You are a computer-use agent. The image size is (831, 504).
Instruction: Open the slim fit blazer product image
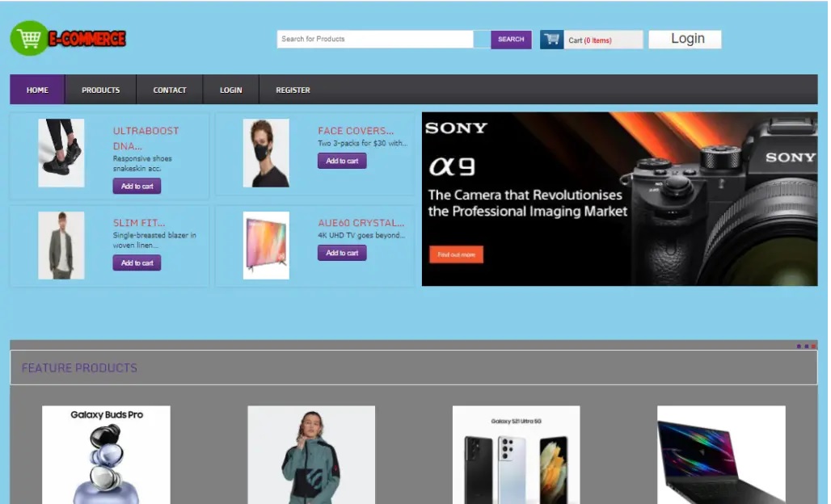(61, 246)
